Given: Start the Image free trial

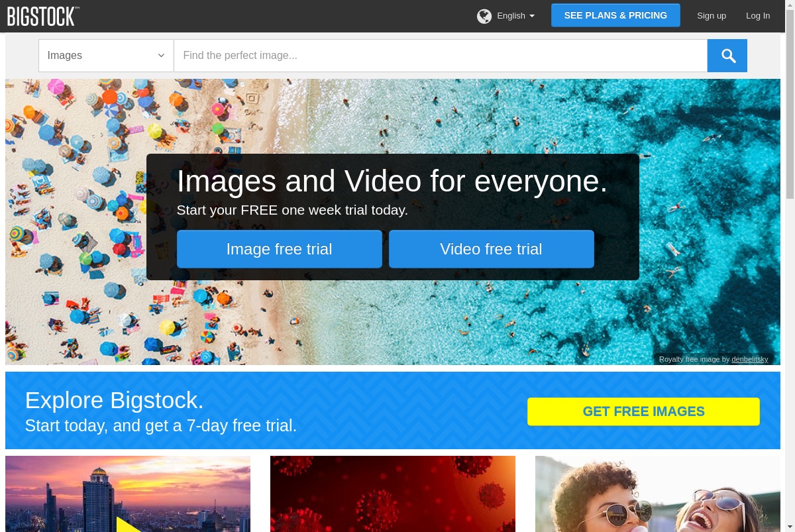Looking at the screenshot, I should (x=280, y=249).
